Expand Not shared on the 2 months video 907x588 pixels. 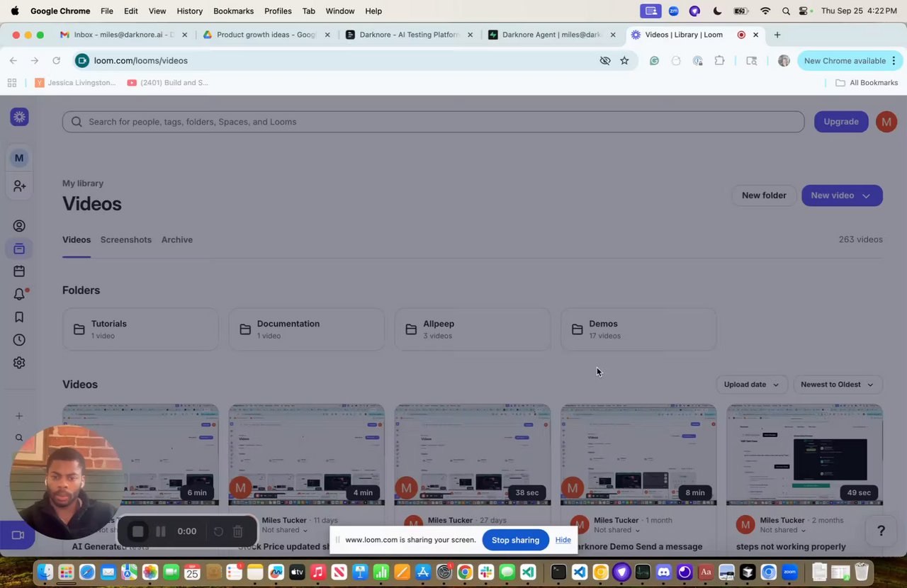tap(783, 530)
